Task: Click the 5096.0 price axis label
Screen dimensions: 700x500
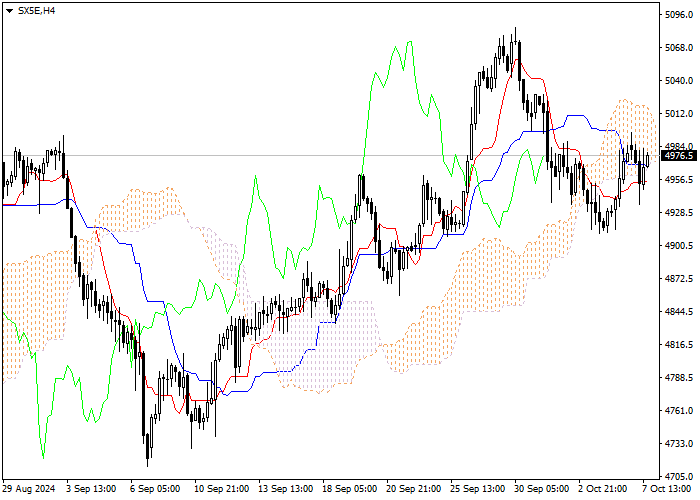Action: point(679,15)
